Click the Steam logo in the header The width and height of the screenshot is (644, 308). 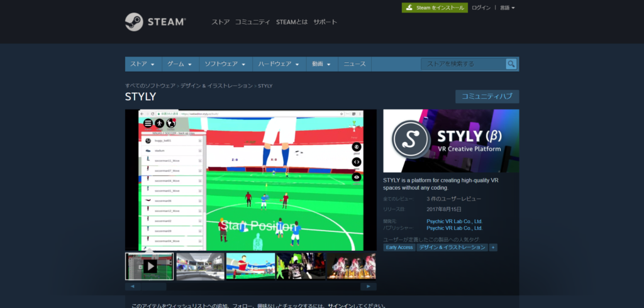click(x=156, y=22)
